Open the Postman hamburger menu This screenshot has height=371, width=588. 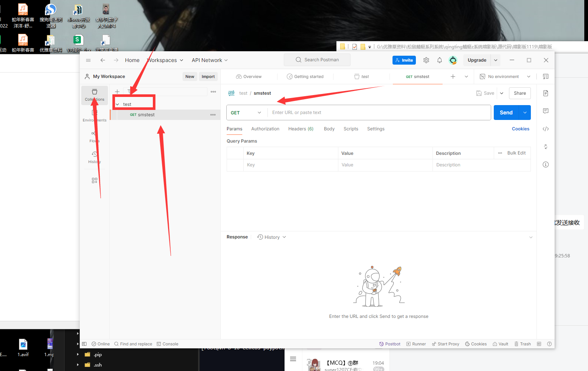click(x=88, y=60)
